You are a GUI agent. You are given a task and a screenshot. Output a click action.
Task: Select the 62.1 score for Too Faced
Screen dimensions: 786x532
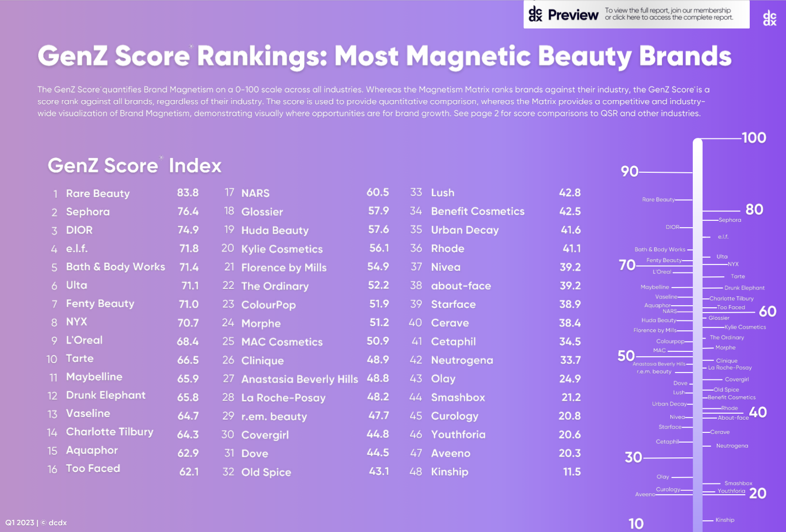tap(189, 472)
